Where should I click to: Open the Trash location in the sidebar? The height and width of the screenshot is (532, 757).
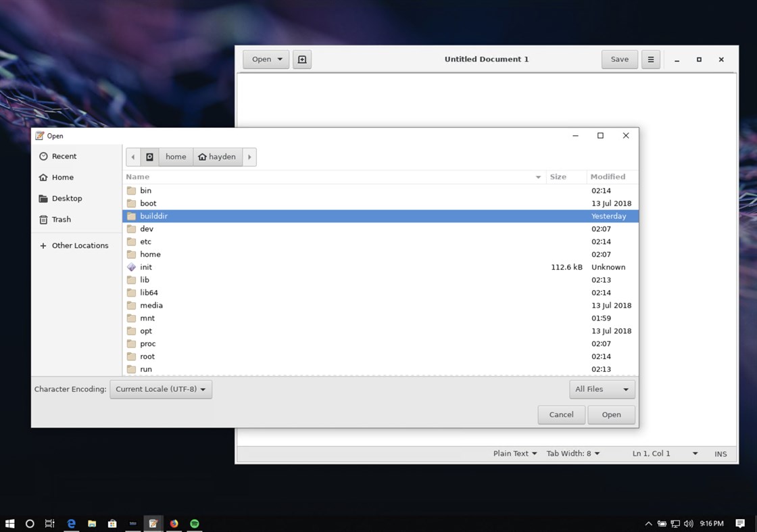(x=61, y=219)
